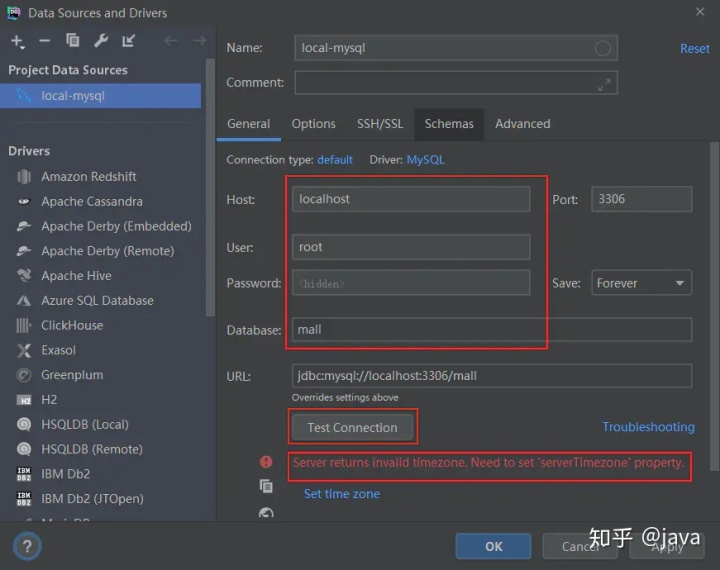
Task: Click the red error indicator icon
Action: pyautogui.click(x=266, y=462)
